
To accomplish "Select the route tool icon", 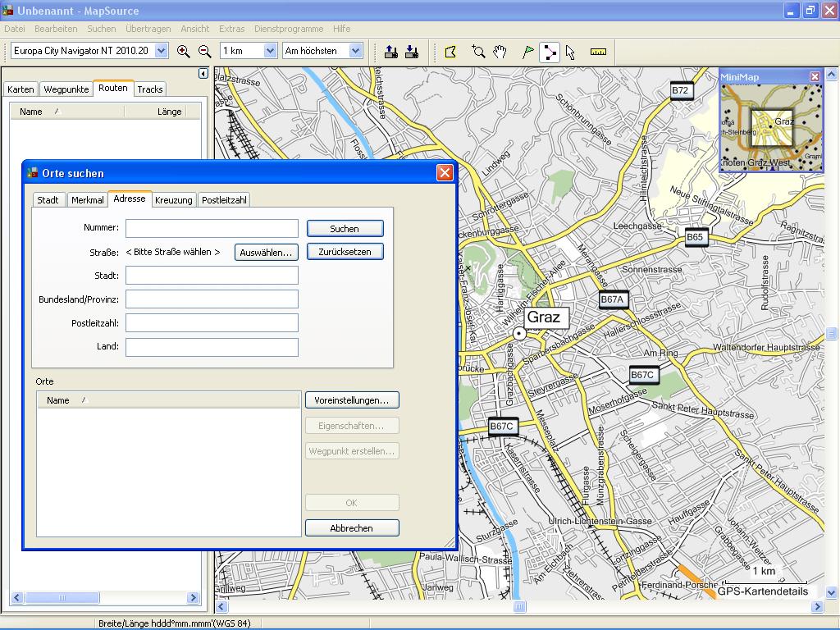I will coord(549,52).
